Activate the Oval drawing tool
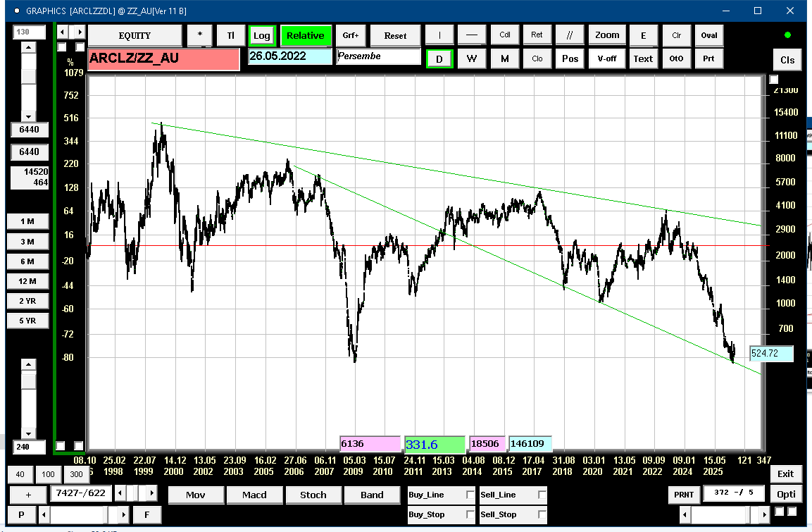Image resolution: width=812 pixels, height=532 pixels. click(708, 35)
